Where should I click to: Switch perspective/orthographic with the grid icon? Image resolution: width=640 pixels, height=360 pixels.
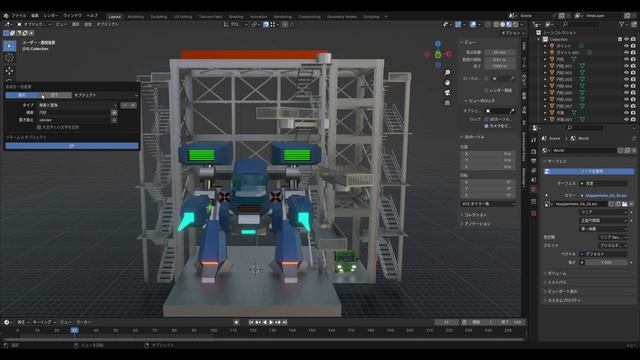[x=447, y=103]
